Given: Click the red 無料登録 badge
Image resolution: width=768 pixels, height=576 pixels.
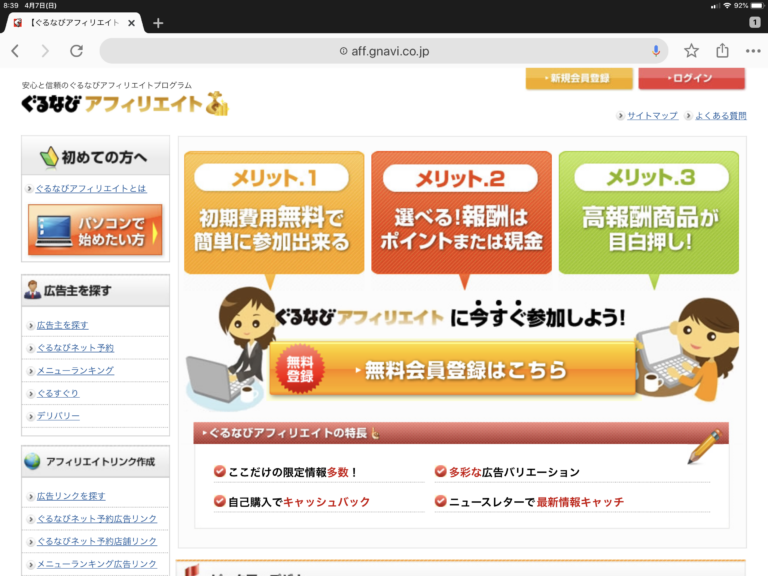Looking at the screenshot, I should [x=300, y=370].
